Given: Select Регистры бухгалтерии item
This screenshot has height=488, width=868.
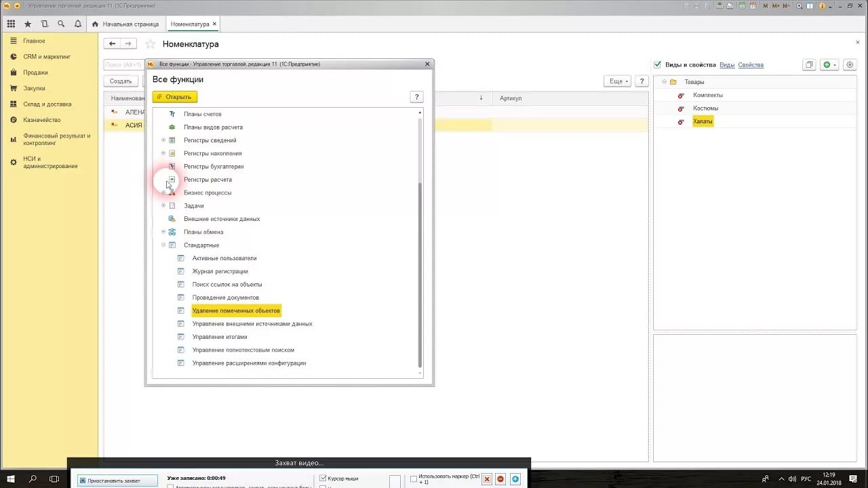Looking at the screenshot, I should coord(214,167).
